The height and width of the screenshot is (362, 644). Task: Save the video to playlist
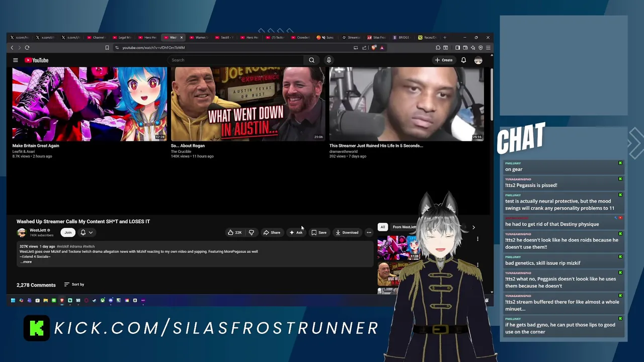pos(319,232)
